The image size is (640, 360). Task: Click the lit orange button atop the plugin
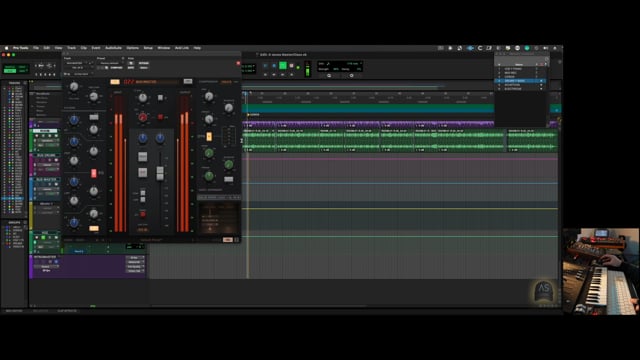click(x=115, y=82)
